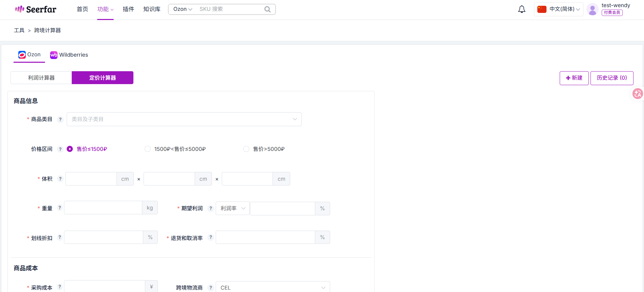
Task: Click the help icon beside 价格区间
Action: [60, 149]
